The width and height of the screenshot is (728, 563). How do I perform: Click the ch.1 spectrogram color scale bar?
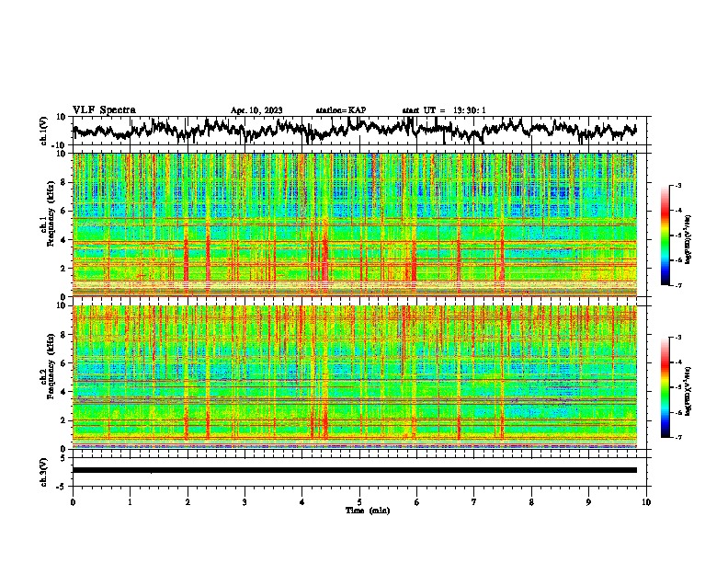point(665,236)
